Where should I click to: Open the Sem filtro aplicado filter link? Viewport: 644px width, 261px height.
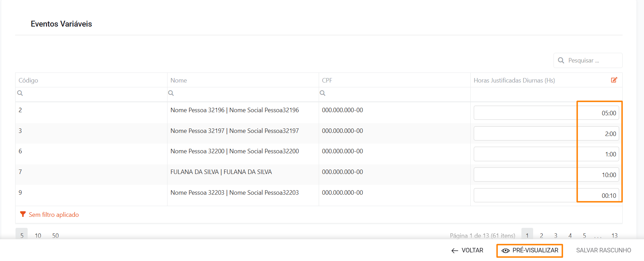tap(54, 215)
